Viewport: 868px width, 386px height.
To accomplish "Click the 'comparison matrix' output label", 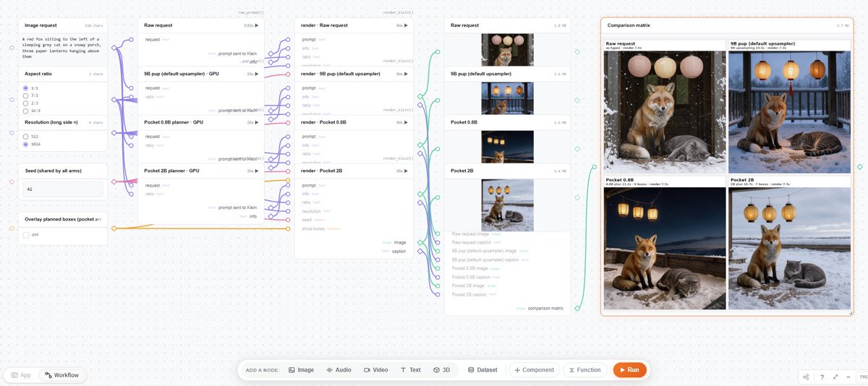I will click(545, 308).
